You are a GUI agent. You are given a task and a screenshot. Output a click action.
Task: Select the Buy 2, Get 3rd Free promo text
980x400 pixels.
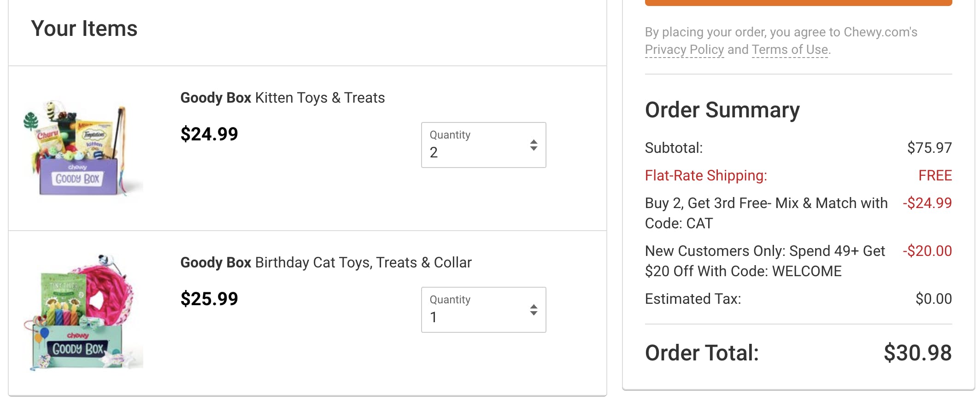click(766, 213)
